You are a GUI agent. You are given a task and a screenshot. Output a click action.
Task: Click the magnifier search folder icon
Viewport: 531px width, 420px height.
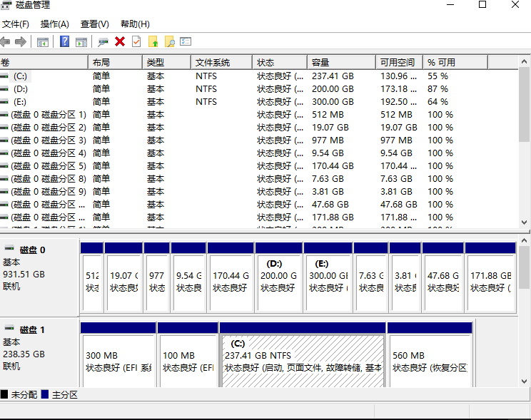pos(169,41)
